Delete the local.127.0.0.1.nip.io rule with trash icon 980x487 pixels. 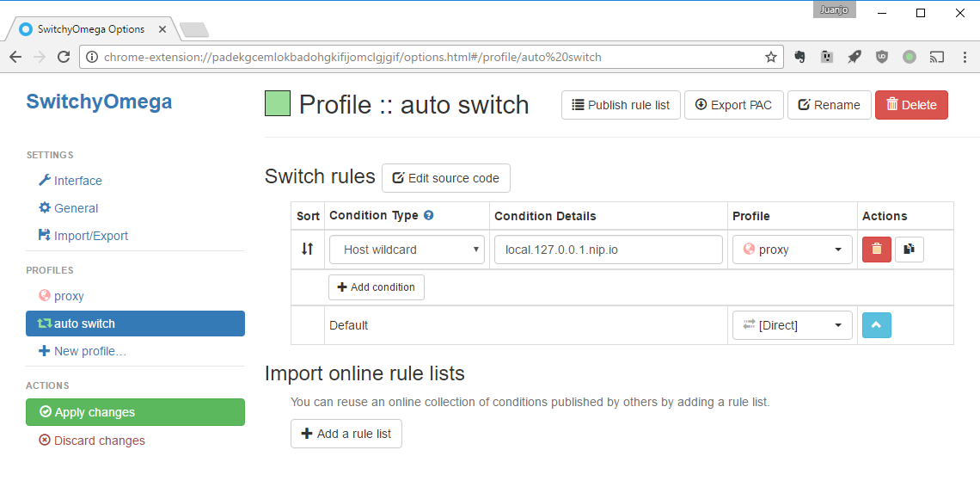(x=877, y=250)
